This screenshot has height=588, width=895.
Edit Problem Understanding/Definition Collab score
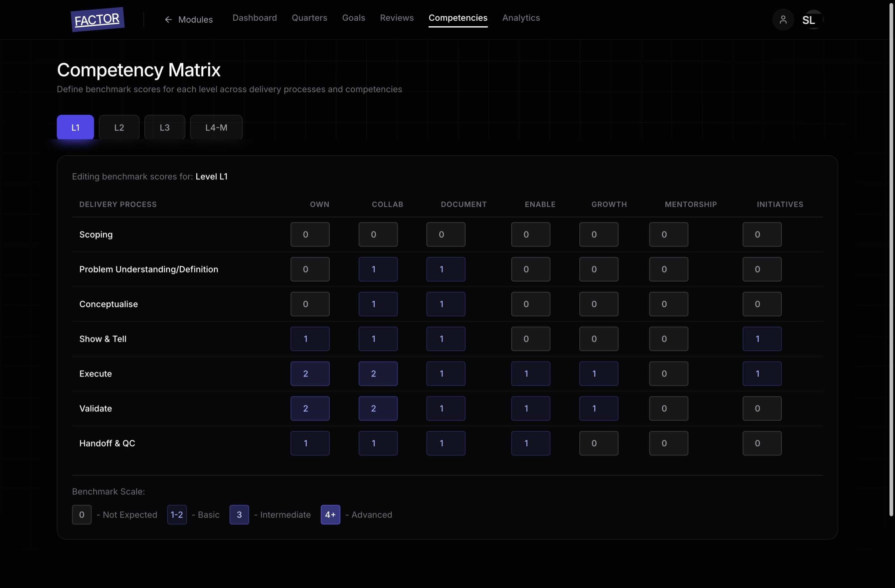click(x=378, y=269)
